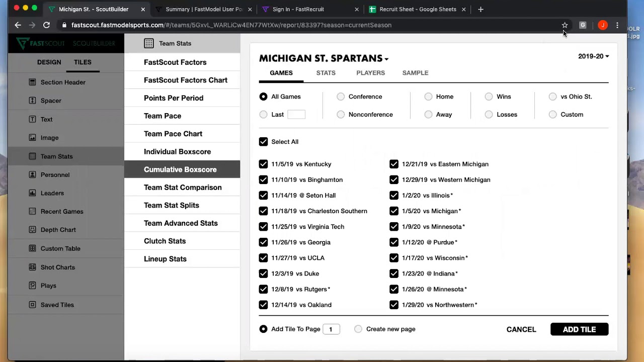Select Team Advanced Stats option
The width and height of the screenshot is (644, 362).
[x=182, y=223]
